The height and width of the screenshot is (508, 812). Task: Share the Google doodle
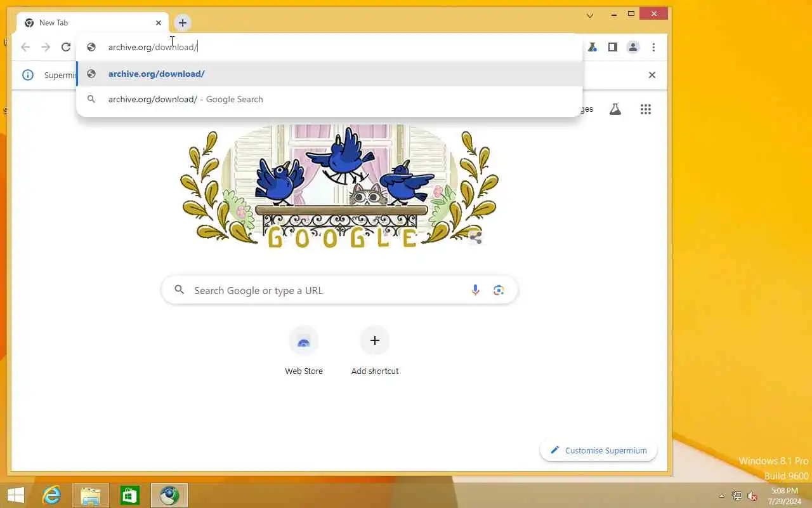(475, 237)
